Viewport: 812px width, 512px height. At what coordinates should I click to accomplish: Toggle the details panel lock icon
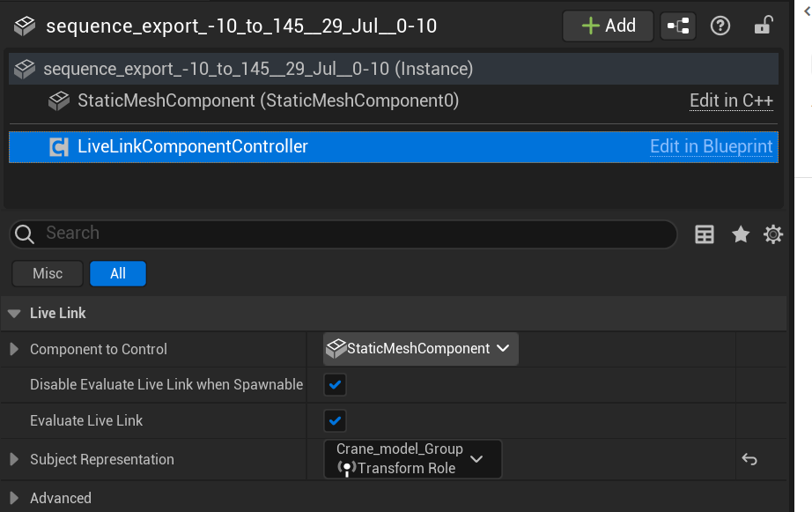click(x=763, y=26)
